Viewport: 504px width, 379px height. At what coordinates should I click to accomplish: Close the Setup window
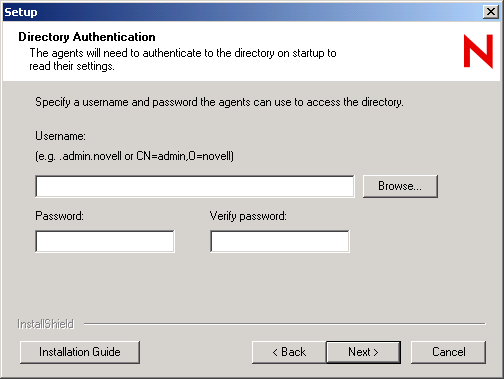click(491, 12)
